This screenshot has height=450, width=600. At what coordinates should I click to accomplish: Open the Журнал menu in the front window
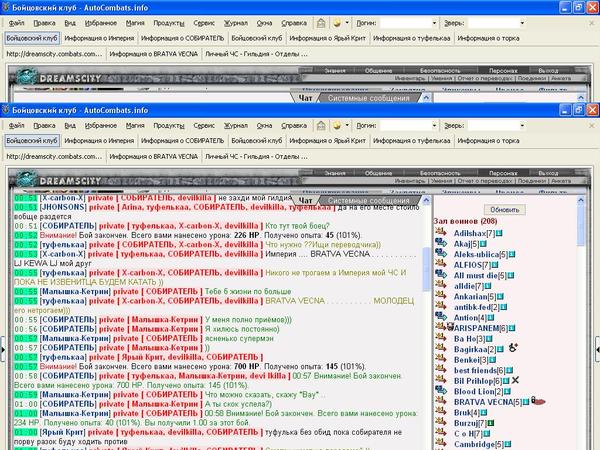pos(236,126)
